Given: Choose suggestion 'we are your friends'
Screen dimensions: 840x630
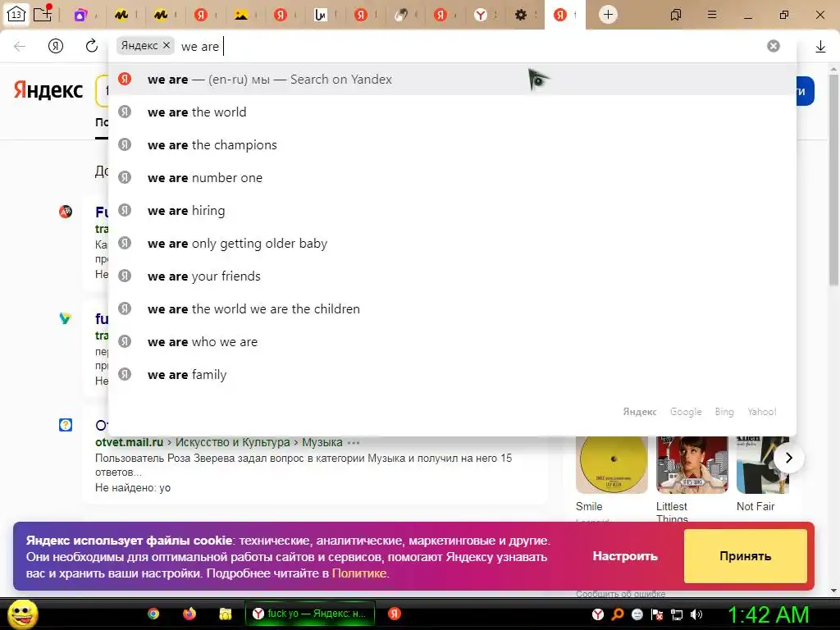Looking at the screenshot, I should [x=452, y=276].
